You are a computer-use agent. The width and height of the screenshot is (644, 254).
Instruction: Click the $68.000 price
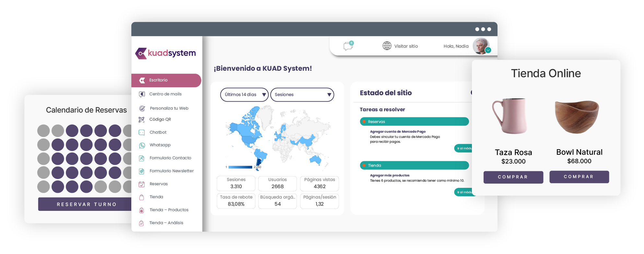(579, 161)
